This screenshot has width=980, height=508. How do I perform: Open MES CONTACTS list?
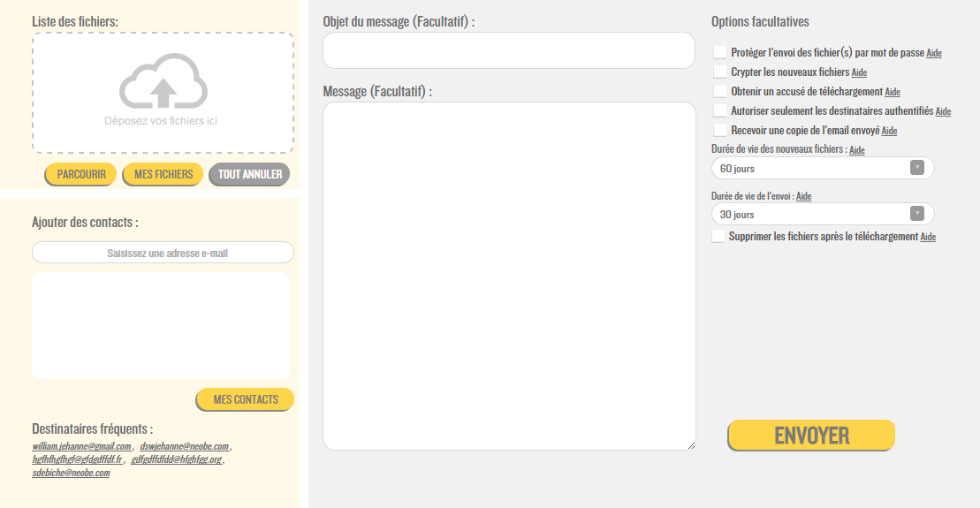(x=246, y=399)
